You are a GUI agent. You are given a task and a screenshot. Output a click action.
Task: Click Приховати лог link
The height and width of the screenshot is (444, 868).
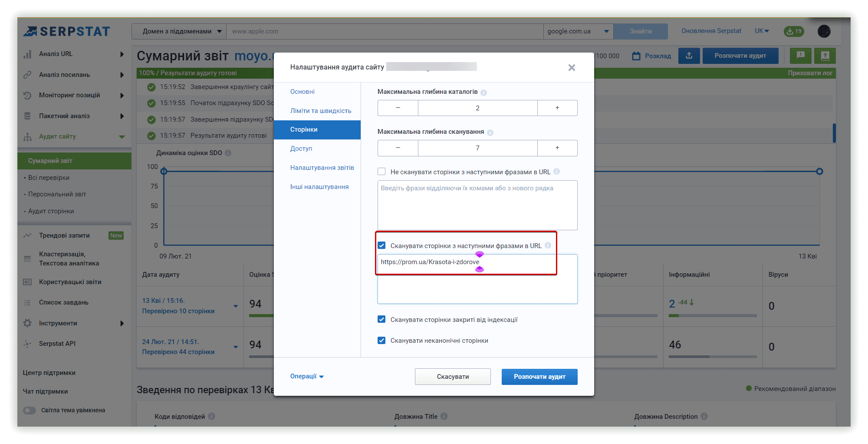pos(810,73)
